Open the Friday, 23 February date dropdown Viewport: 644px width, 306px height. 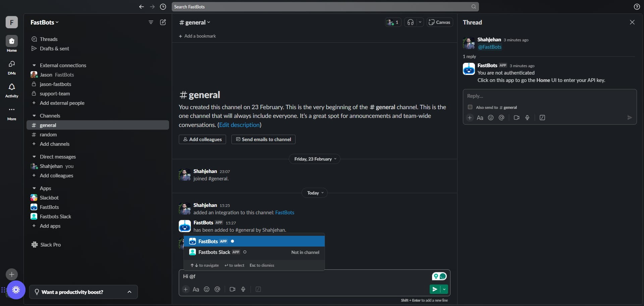point(315,159)
